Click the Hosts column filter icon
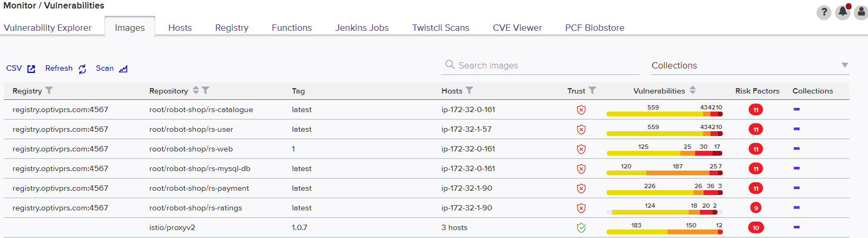Viewport: 868px width, 238px height. point(469,91)
